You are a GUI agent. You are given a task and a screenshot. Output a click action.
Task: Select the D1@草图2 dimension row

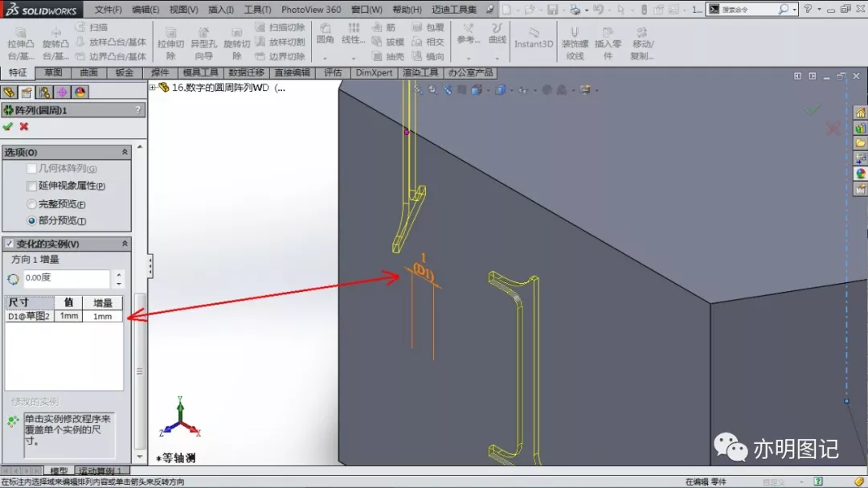point(63,316)
